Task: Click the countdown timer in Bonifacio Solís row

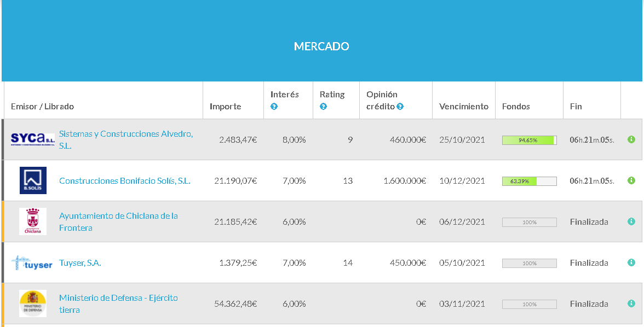Action: point(592,181)
